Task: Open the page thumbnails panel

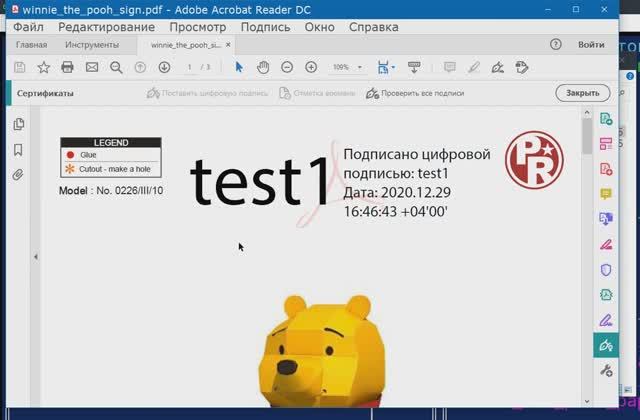Action: click(x=18, y=124)
